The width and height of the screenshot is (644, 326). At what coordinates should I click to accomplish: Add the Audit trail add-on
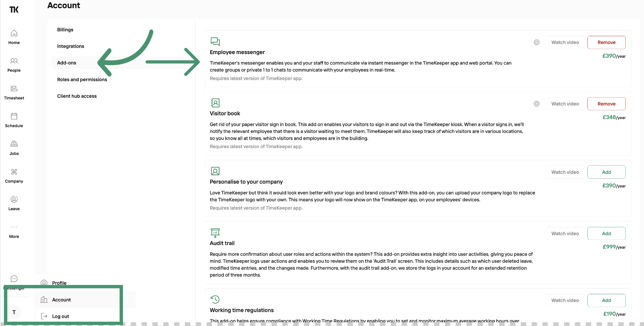point(606,233)
